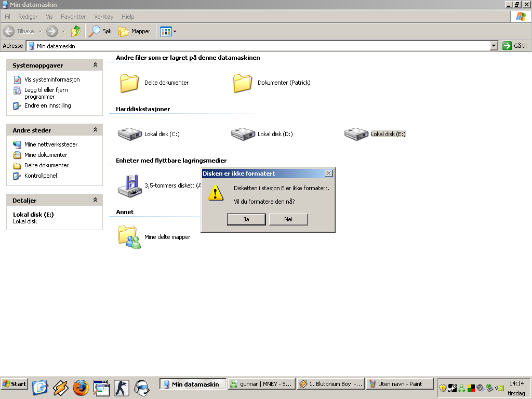532x399 pixels.
Task: Click the Tilbake back arrow icon
Action: tap(9, 31)
